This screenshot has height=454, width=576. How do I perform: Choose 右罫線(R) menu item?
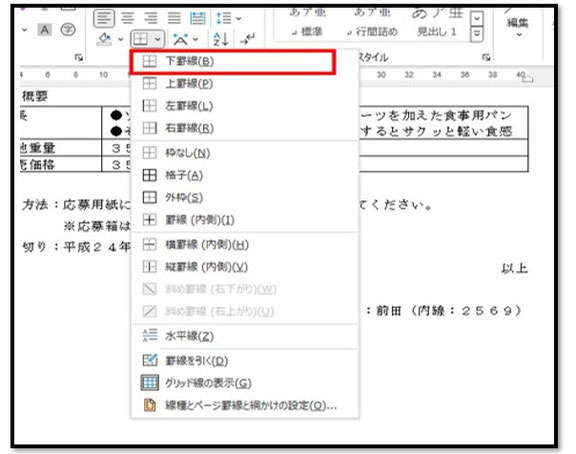coord(245,128)
